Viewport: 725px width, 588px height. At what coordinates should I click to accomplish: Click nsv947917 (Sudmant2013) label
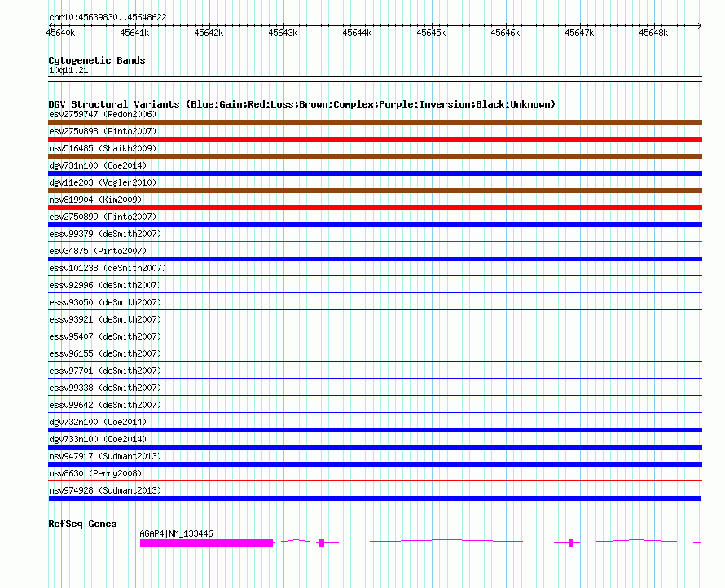105,456
